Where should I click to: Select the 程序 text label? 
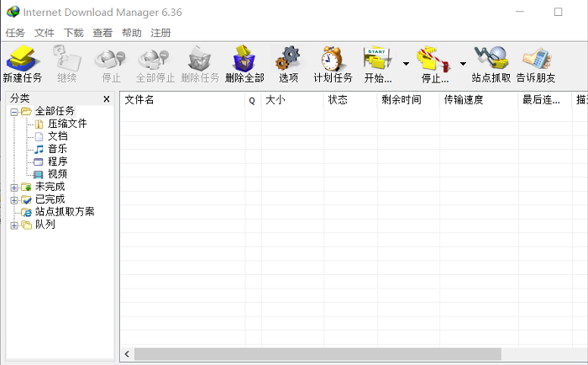pyautogui.click(x=58, y=161)
